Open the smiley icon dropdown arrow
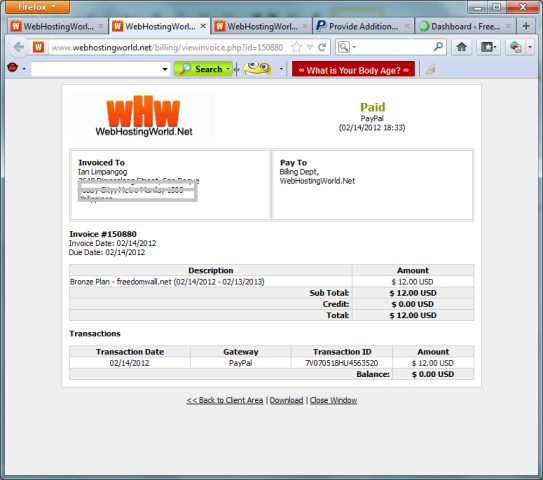 (281, 69)
